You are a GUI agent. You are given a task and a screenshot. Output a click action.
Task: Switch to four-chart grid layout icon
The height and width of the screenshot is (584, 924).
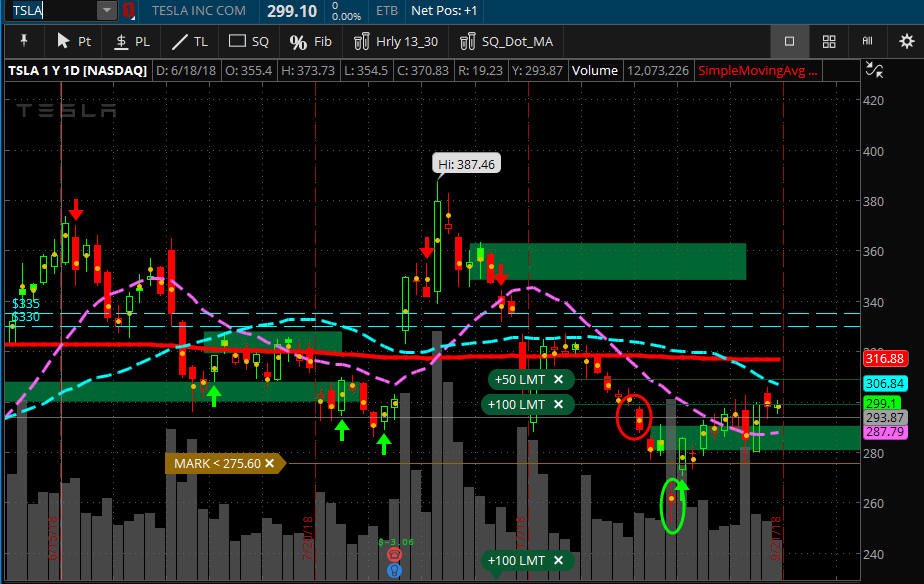click(829, 41)
